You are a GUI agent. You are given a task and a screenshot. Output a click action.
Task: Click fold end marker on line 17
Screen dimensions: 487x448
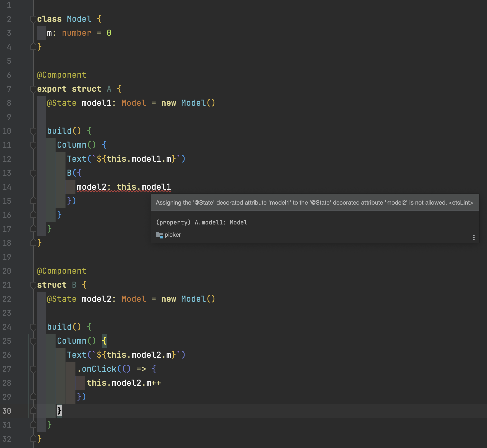tap(33, 228)
